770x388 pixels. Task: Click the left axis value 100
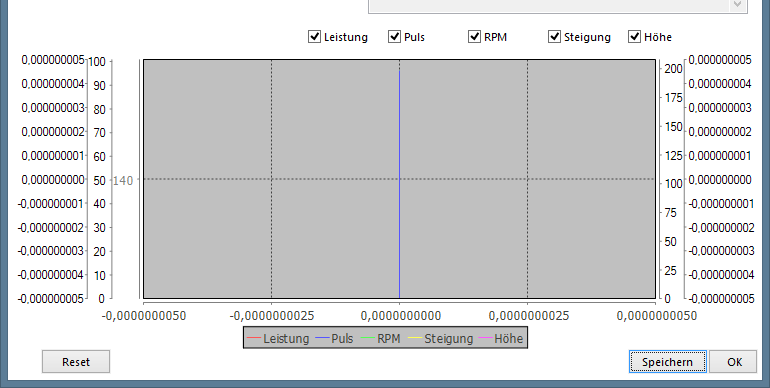pos(98,62)
